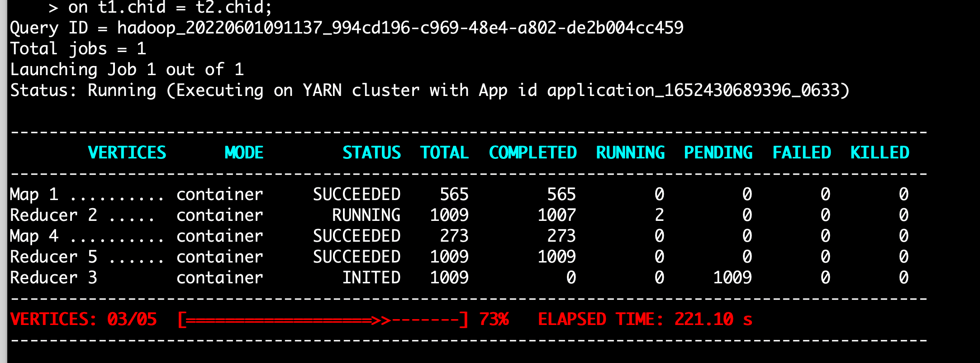
Task: Click the INITED status of Reducer 3
Action: coord(371,277)
